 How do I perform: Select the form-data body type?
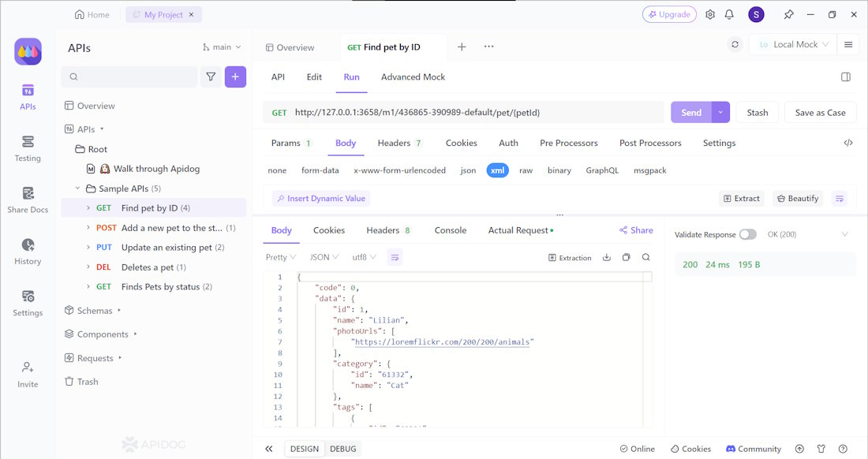coord(320,170)
